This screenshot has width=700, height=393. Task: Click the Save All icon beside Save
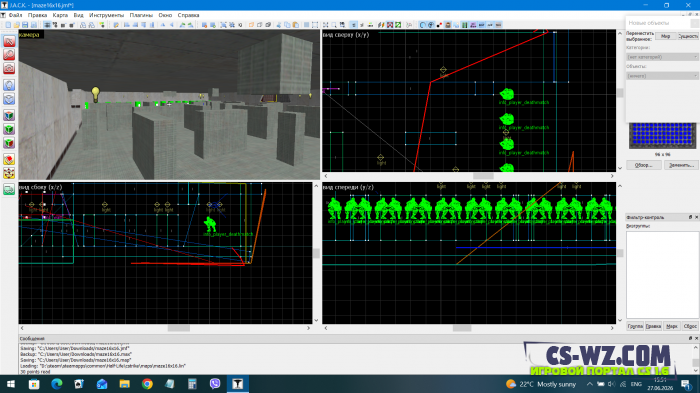tap(33, 25)
